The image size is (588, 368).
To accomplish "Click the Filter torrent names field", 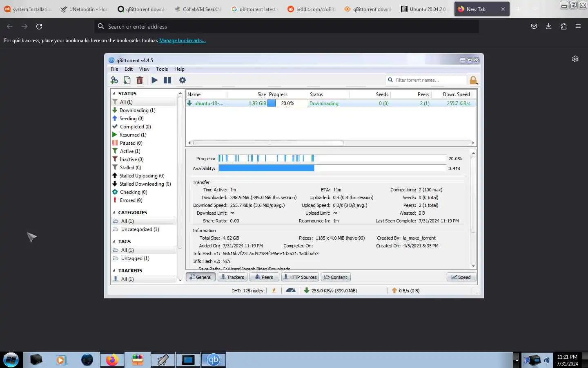I will pyautogui.click(x=426, y=80).
